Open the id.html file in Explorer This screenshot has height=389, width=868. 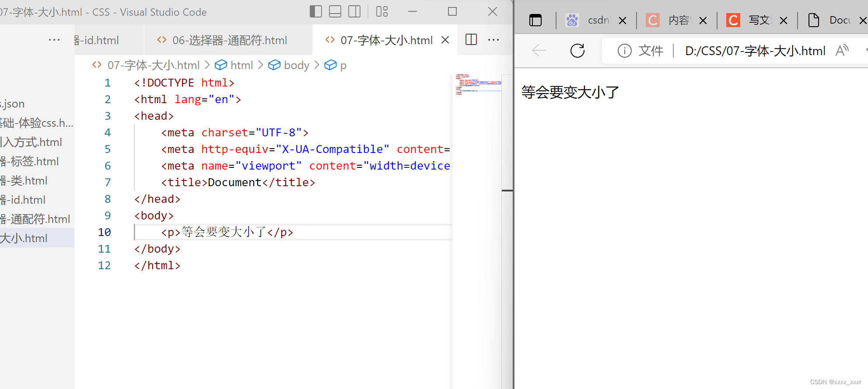[37, 200]
